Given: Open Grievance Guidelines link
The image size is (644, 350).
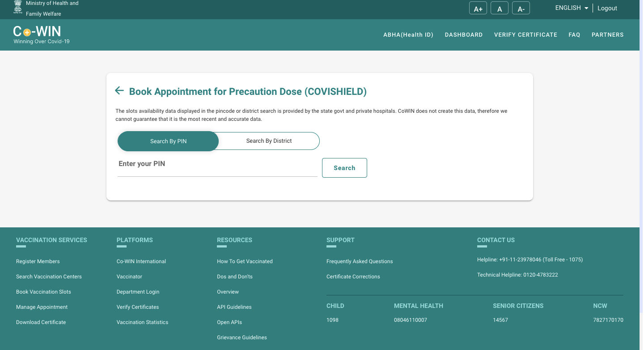Looking at the screenshot, I should point(242,337).
